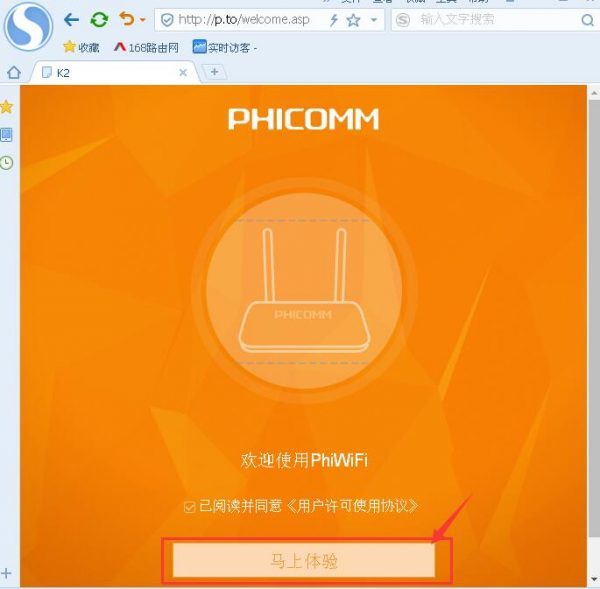600x589 pixels.
Task: Open the sidebar tablet icon
Action: [x=7, y=135]
